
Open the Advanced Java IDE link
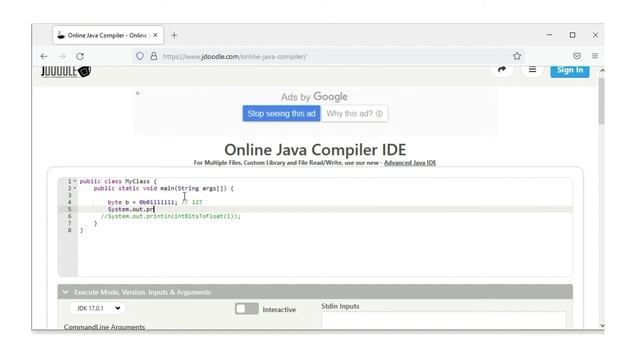coord(410,163)
